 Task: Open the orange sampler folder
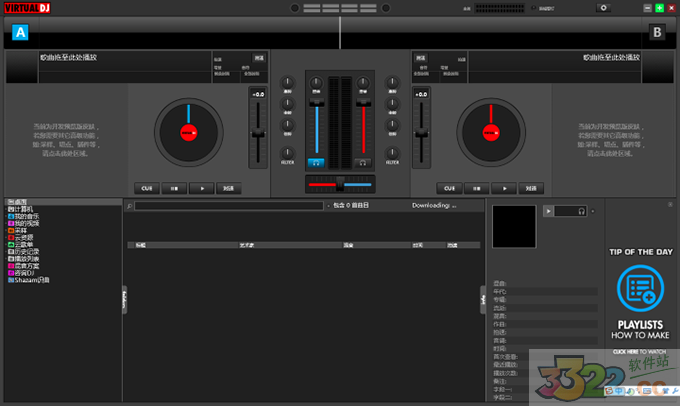coord(18,231)
